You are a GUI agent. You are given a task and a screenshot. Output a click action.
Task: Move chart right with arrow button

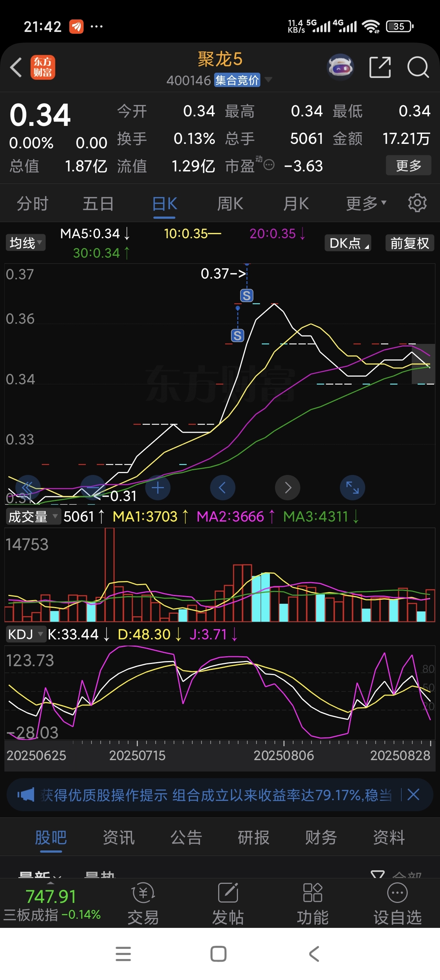(287, 487)
